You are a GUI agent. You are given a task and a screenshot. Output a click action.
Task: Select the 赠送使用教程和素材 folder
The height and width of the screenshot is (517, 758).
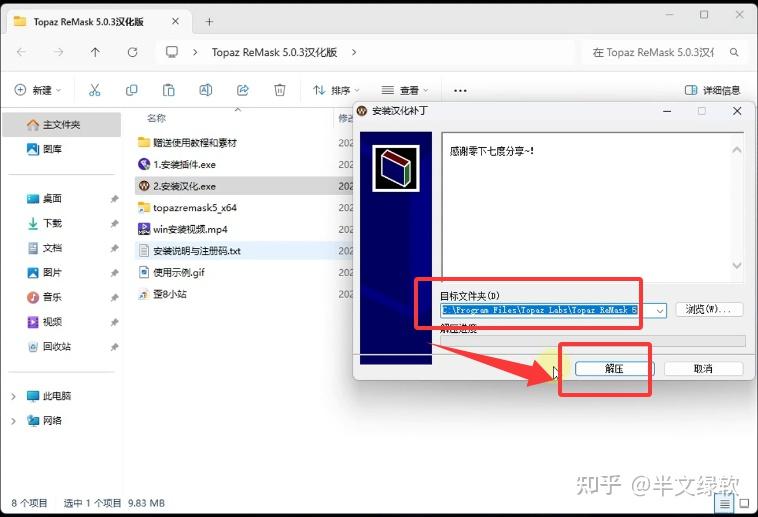tap(194, 143)
